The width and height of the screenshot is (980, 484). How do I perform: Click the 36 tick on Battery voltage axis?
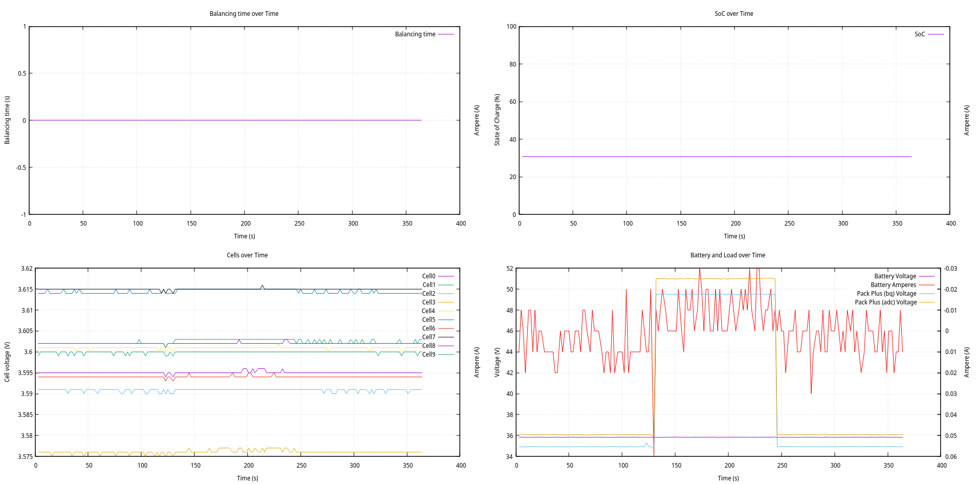(509, 436)
